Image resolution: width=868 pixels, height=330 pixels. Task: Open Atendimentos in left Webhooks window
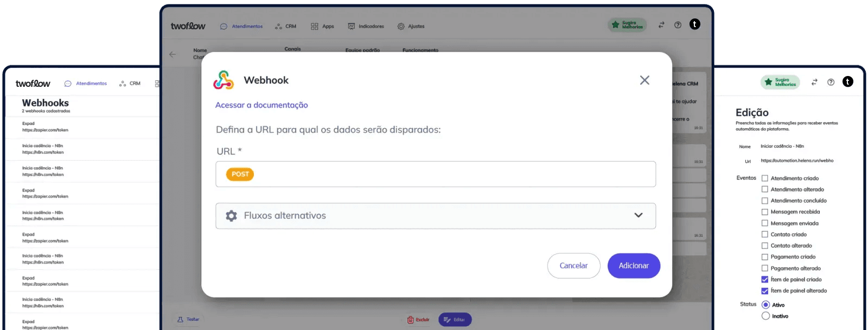point(86,84)
